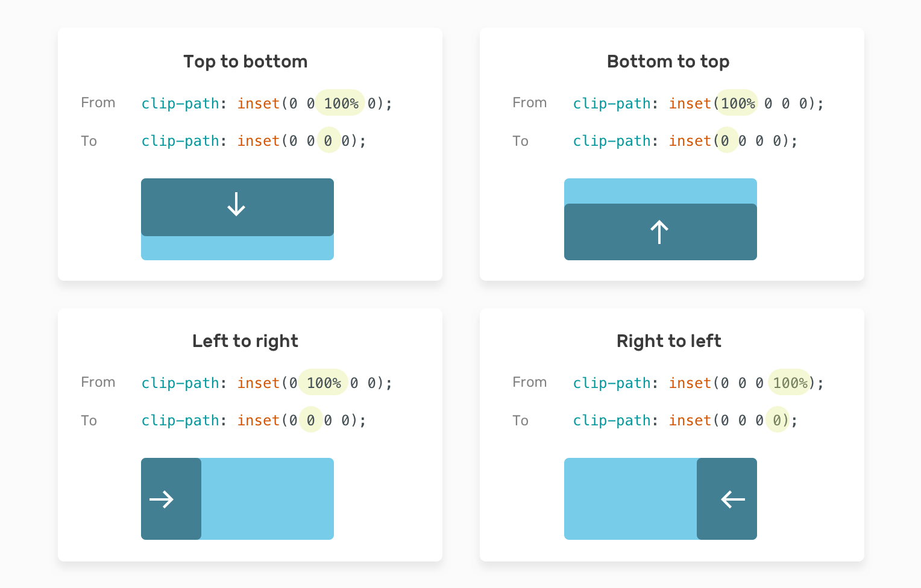
Task: Click the light blue area in the Right to left demo
Action: point(630,499)
